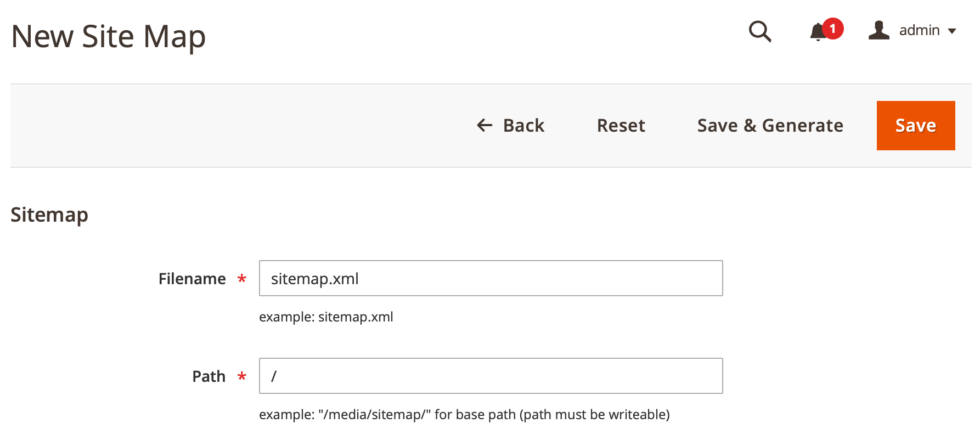
Task: Click the orange Save button
Action: tap(916, 126)
